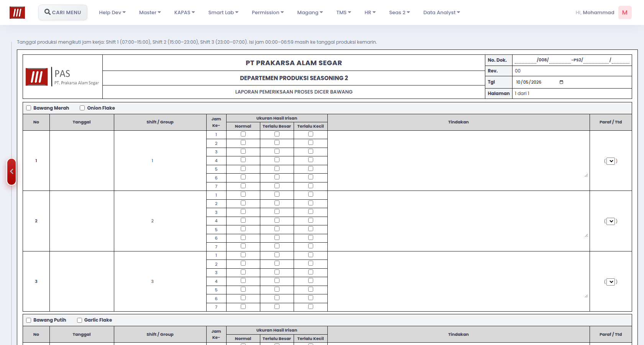Tick the Bawang Merah checkbox
The image size is (644, 345).
[28, 108]
